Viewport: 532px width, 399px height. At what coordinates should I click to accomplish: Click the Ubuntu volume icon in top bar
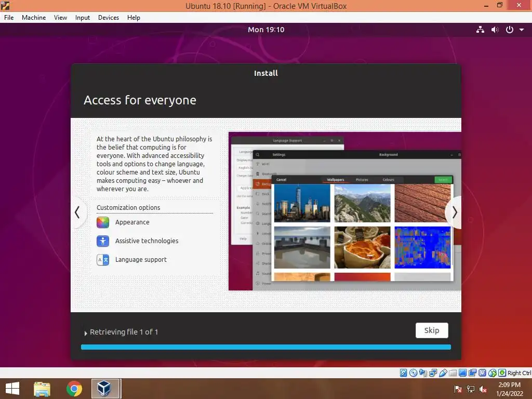click(495, 30)
